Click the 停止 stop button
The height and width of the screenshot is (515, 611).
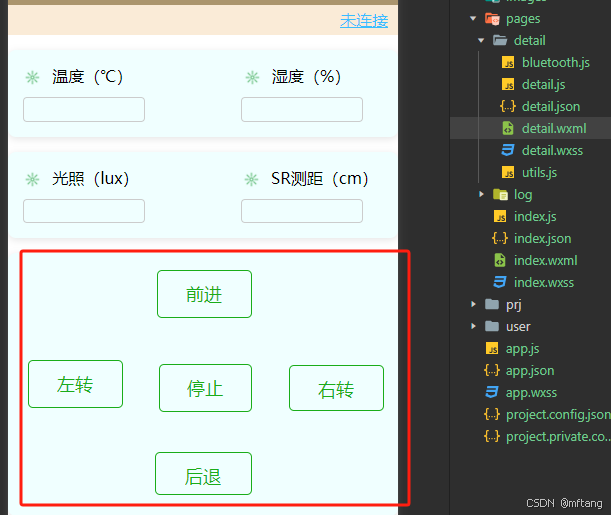tap(205, 388)
